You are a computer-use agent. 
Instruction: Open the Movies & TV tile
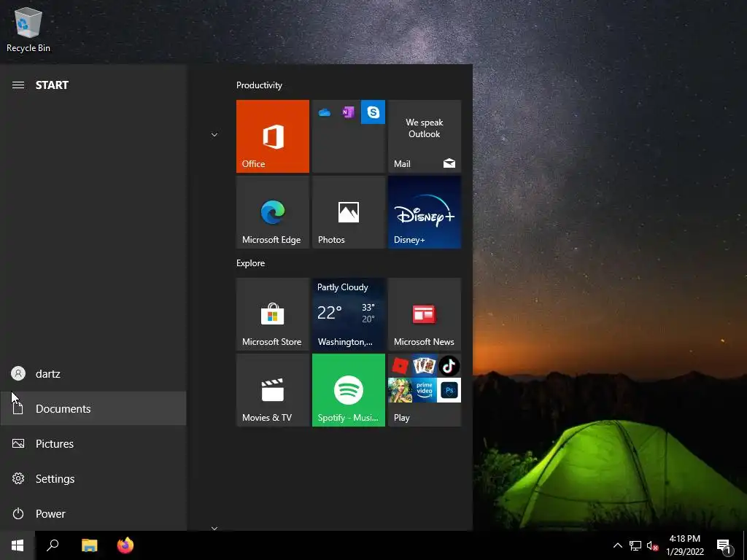click(273, 390)
